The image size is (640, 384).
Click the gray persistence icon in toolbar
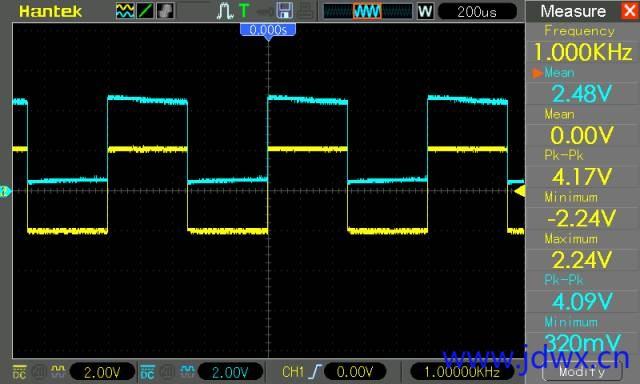165,11
